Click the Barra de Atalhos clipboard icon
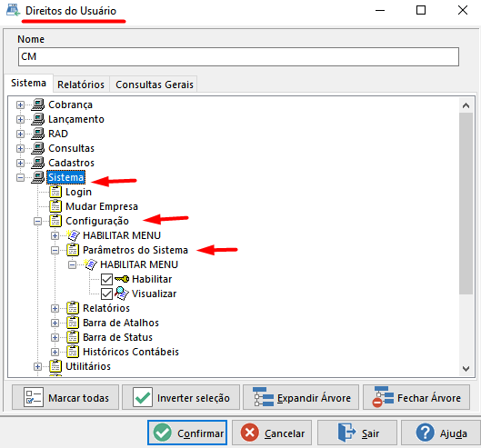Image resolution: width=481 pixels, height=448 pixels. pos(73,323)
